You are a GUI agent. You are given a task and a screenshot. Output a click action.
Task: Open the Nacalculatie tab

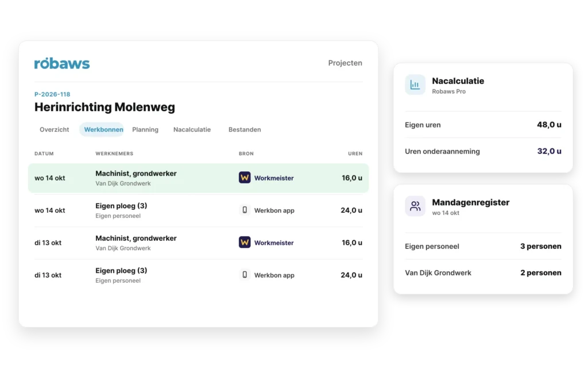(x=192, y=129)
